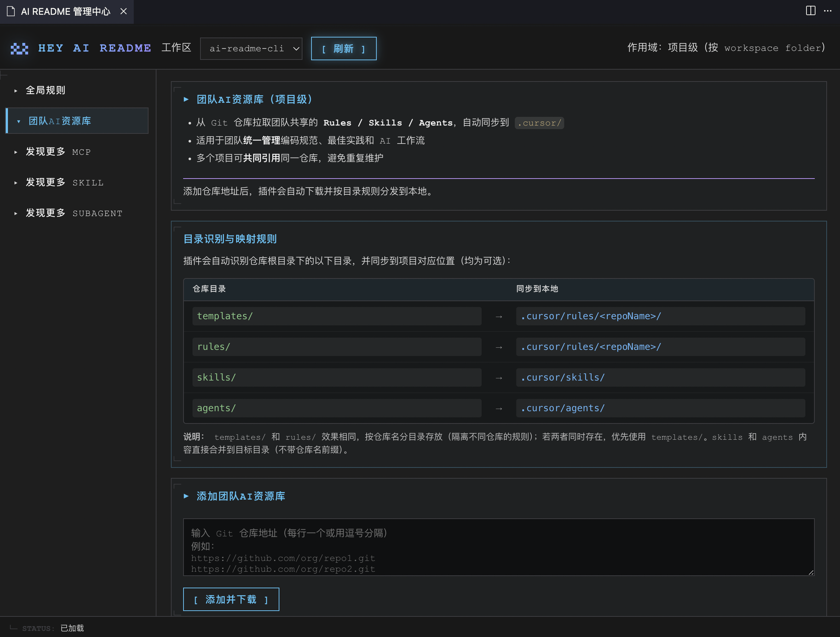Click the file icon on AI README tab
The height and width of the screenshot is (637, 840).
coord(11,12)
